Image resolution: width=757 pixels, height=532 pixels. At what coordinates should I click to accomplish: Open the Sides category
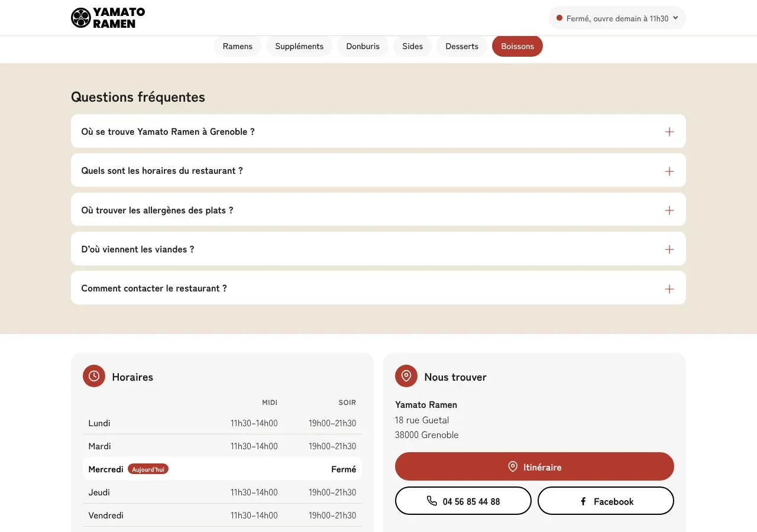coord(413,46)
